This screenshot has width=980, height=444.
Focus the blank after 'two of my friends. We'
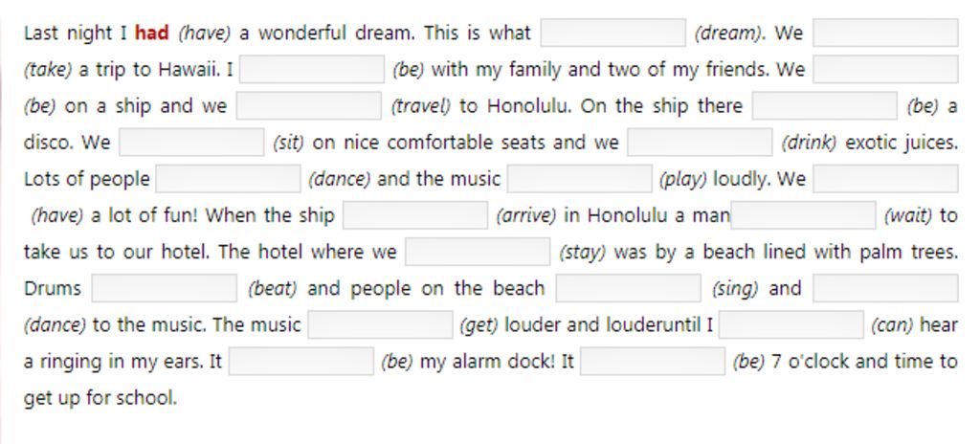click(x=885, y=69)
